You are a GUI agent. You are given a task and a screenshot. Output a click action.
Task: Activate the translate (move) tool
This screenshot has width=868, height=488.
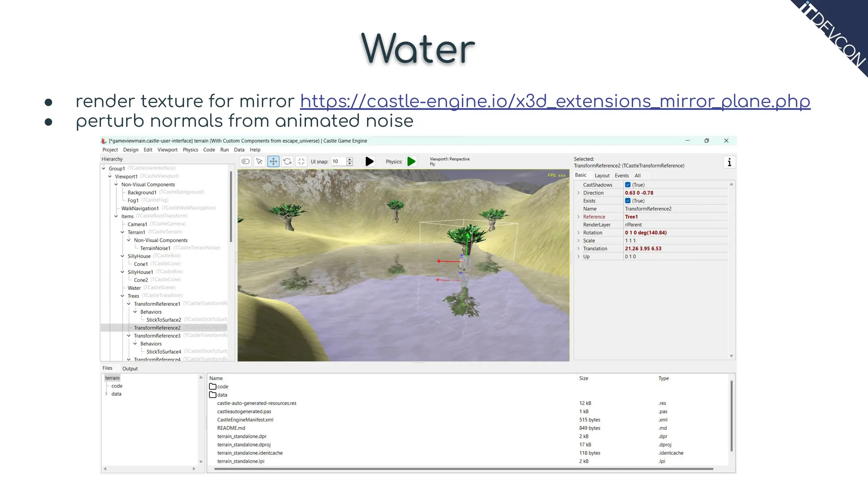point(273,161)
